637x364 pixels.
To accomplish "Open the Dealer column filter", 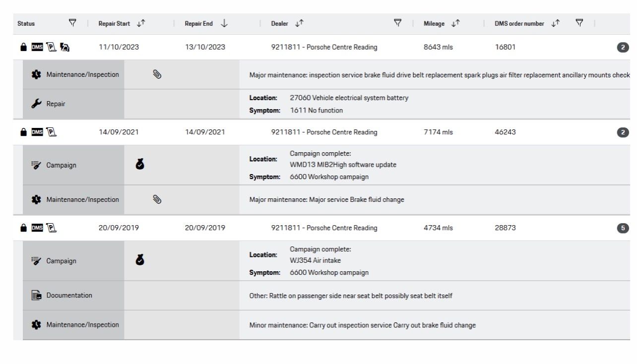I will click(x=397, y=23).
